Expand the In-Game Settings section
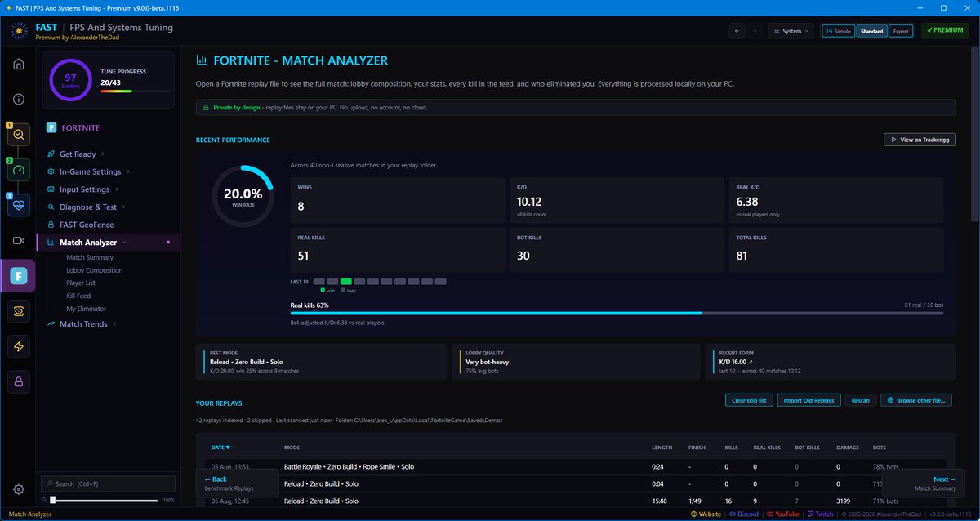This screenshot has height=521, width=980. click(90, 171)
